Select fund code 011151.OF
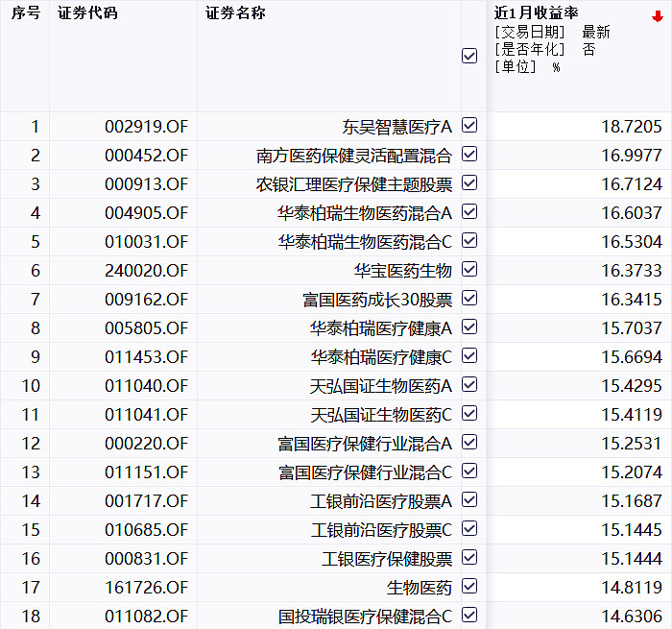Screen dimensions: 672x629 146,472
